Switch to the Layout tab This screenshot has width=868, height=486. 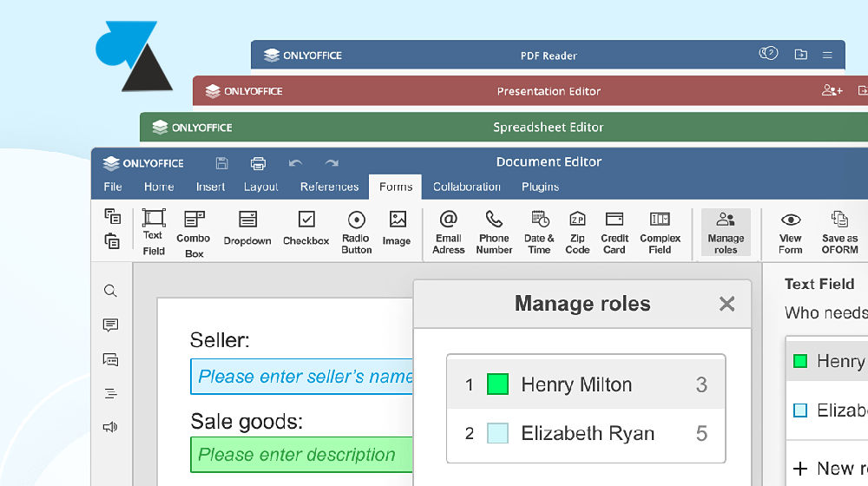coord(260,187)
